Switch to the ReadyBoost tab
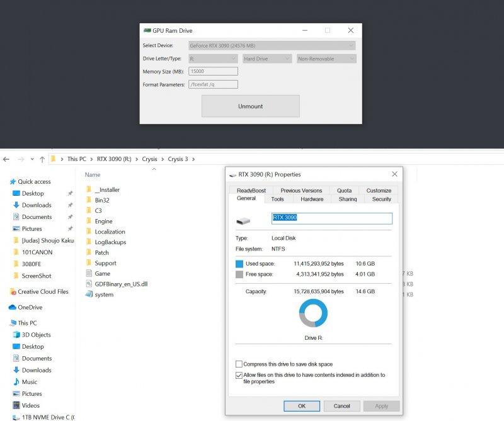Viewport: 504px width, 421px height. click(251, 191)
